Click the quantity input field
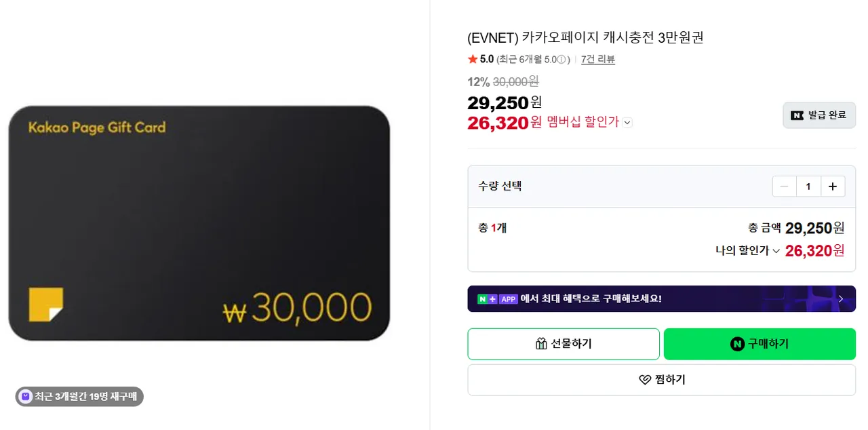 tap(808, 186)
